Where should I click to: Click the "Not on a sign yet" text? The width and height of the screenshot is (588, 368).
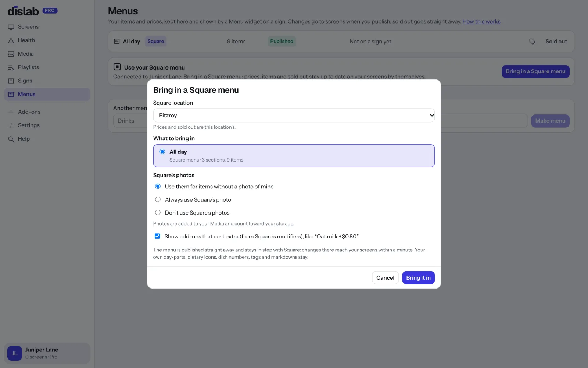(x=370, y=42)
